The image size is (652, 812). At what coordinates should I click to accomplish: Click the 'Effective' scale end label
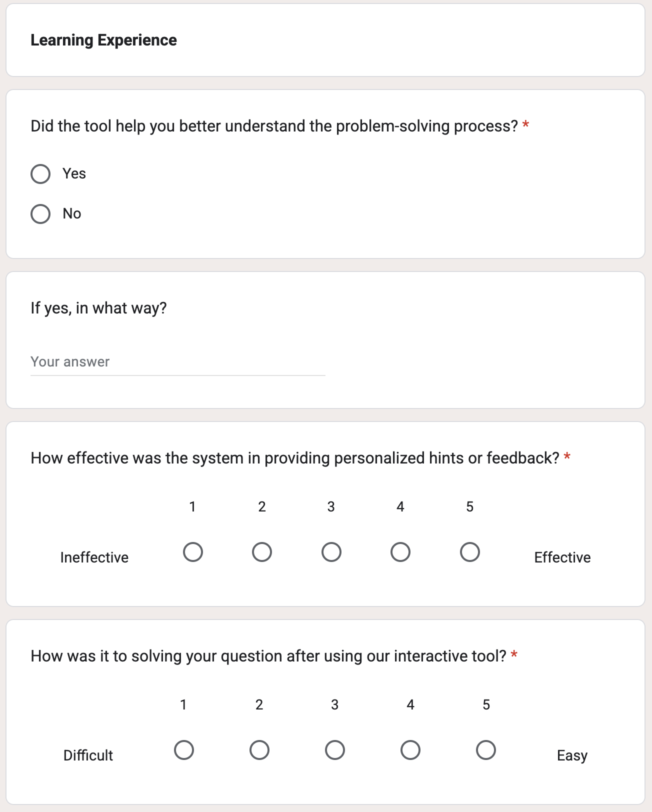[562, 557]
